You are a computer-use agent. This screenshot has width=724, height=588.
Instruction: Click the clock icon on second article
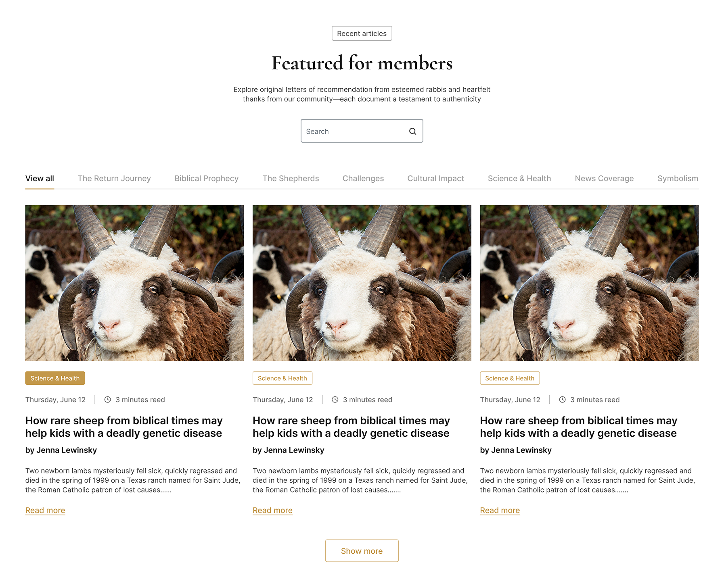pos(335,400)
